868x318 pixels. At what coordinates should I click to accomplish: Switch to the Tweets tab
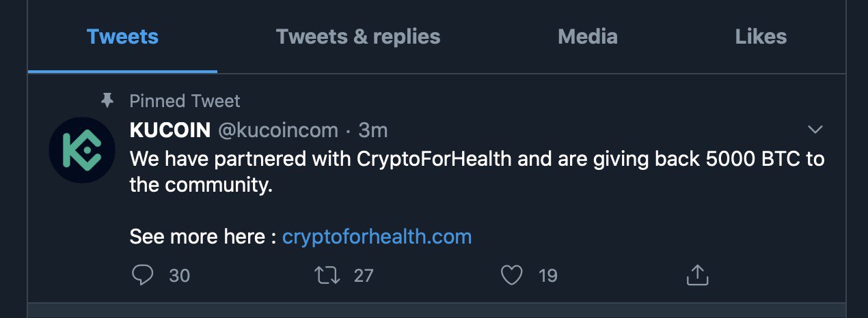coord(123,36)
